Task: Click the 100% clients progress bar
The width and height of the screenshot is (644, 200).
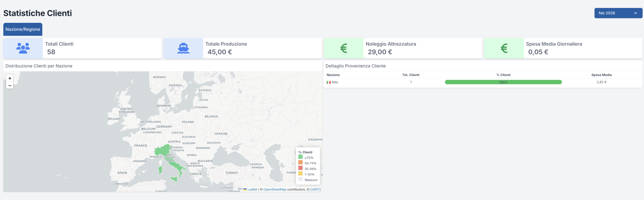Action: point(503,82)
